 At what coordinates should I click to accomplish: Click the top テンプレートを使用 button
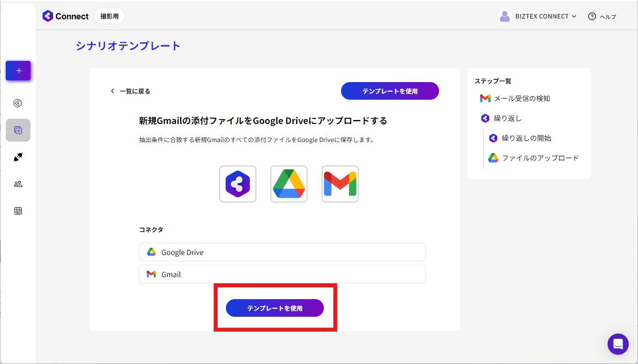tap(390, 91)
